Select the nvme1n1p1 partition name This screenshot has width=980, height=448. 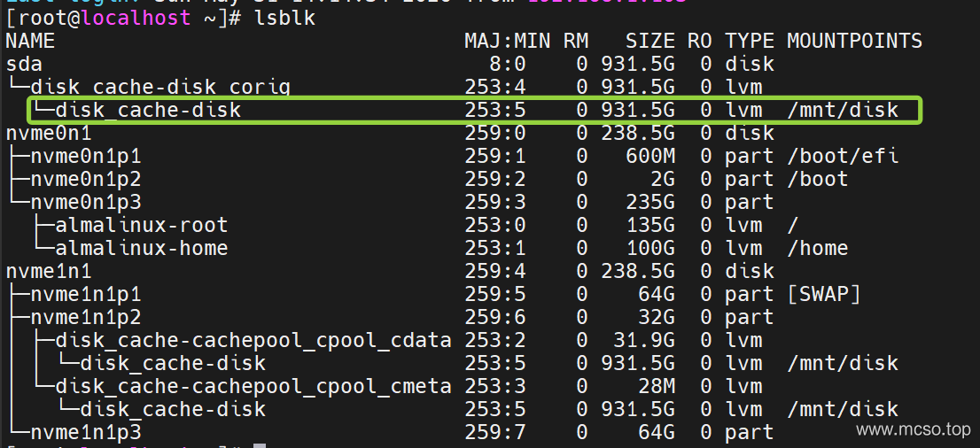(x=86, y=294)
